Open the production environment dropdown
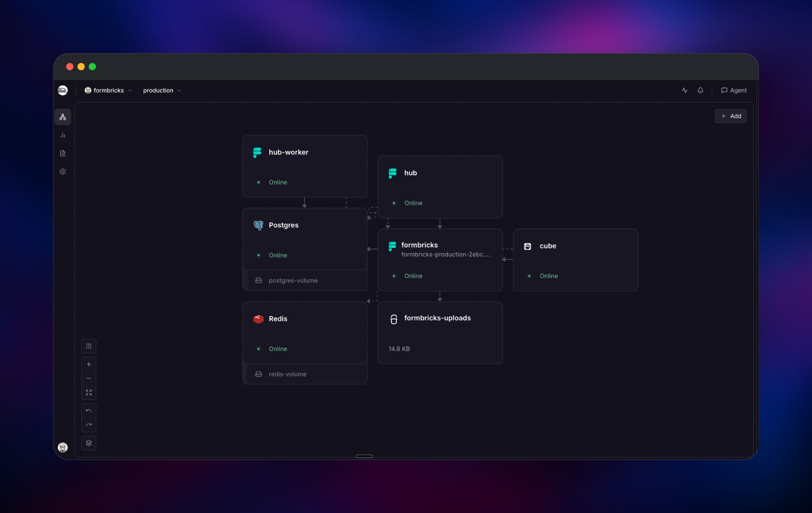The image size is (812, 513). click(162, 90)
